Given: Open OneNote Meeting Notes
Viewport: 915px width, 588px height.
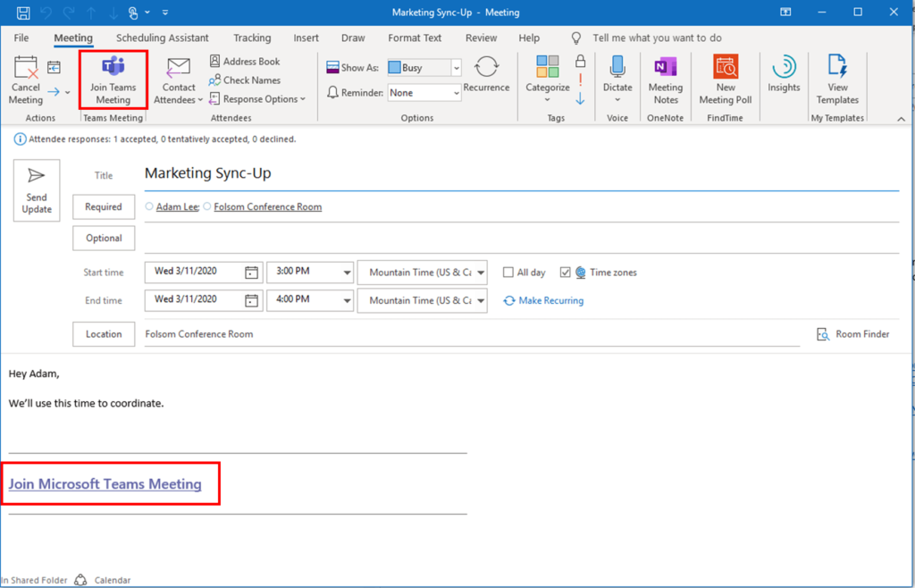Looking at the screenshot, I should click(665, 80).
